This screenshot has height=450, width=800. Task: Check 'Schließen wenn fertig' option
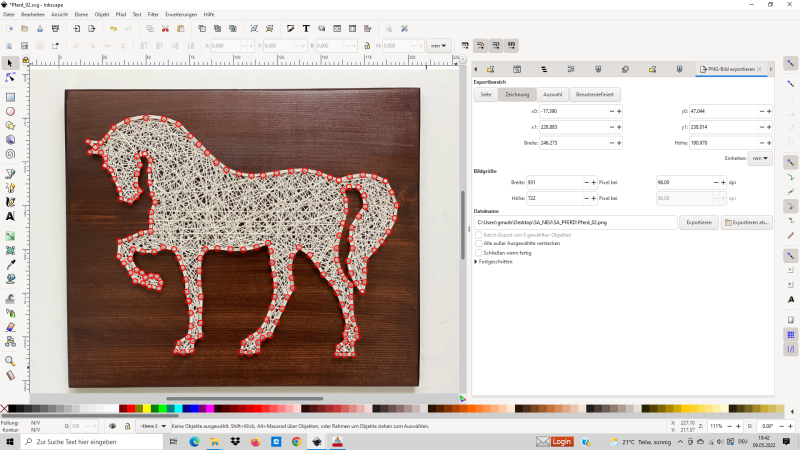click(478, 252)
